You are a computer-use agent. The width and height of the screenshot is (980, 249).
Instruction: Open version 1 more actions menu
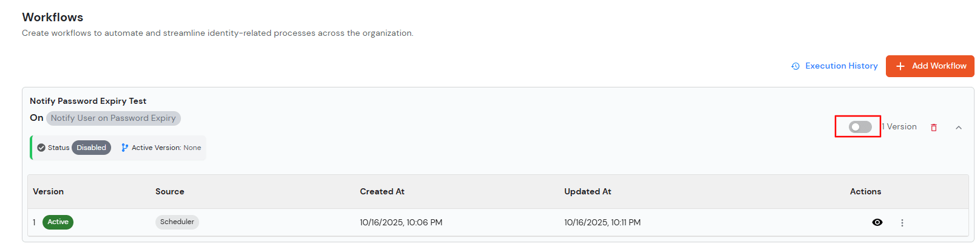click(902, 223)
